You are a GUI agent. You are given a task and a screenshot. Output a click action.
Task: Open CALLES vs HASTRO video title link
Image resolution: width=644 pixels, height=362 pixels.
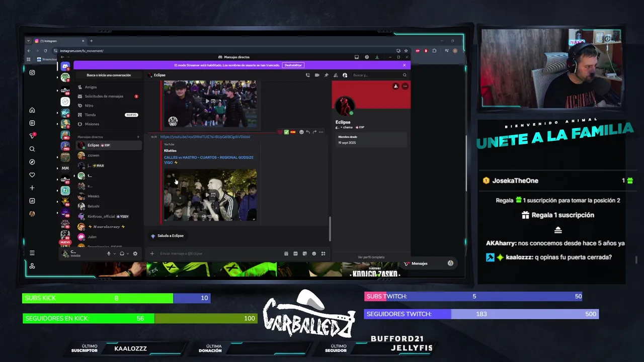click(x=208, y=159)
